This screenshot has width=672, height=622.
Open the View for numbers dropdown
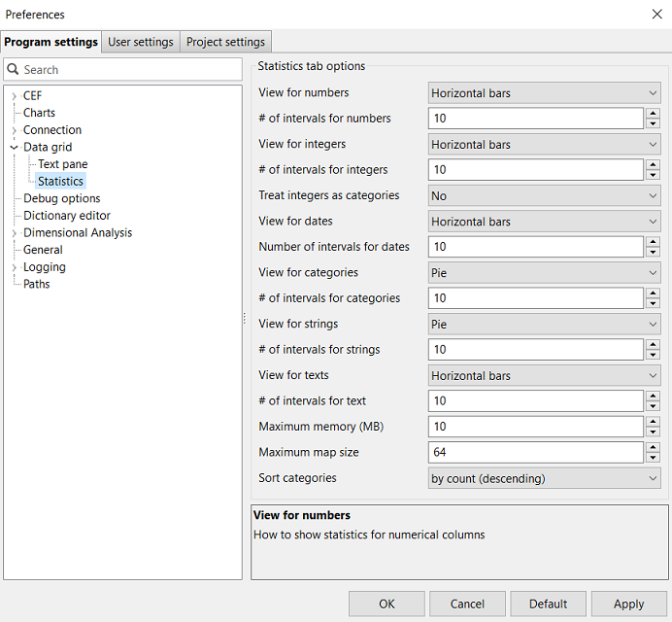point(544,93)
